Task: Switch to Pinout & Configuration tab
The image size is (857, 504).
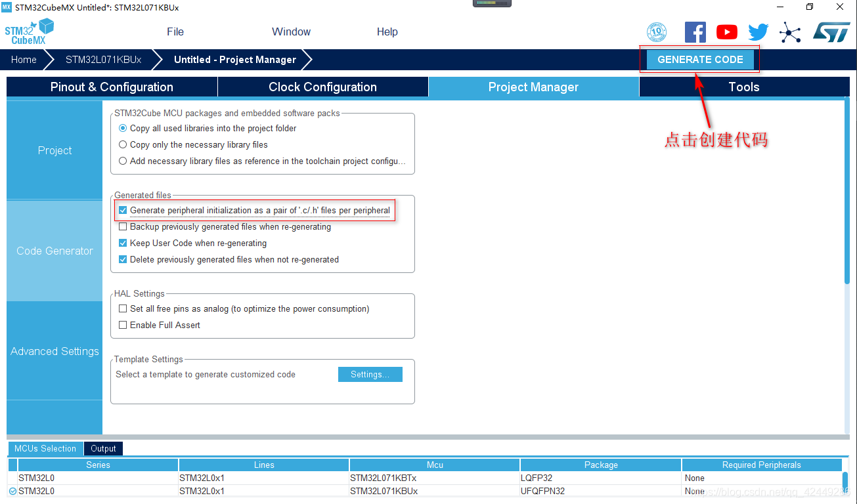Action: (112, 87)
